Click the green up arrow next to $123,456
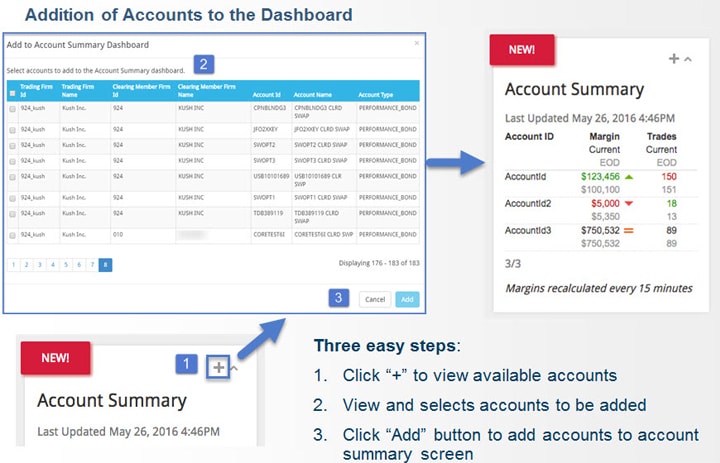 (x=628, y=176)
